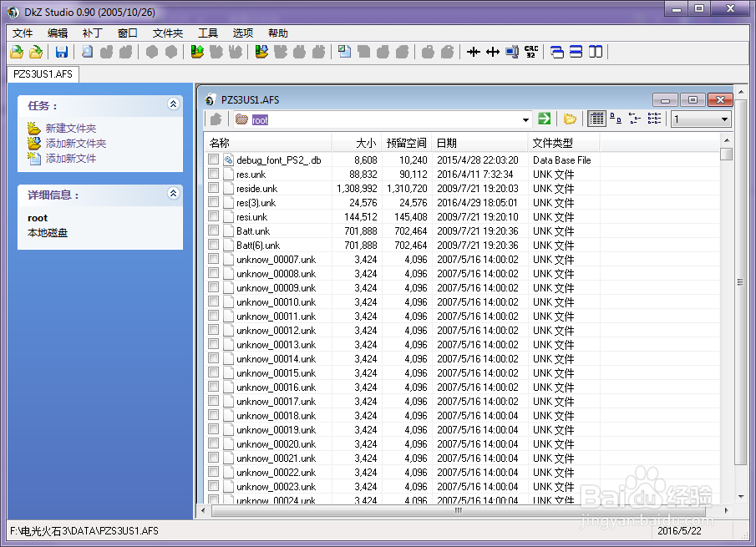Click the folder browse icon beside Go arrow
The height and width of the screenshot is (547, 756).
(x=570, y=119)
